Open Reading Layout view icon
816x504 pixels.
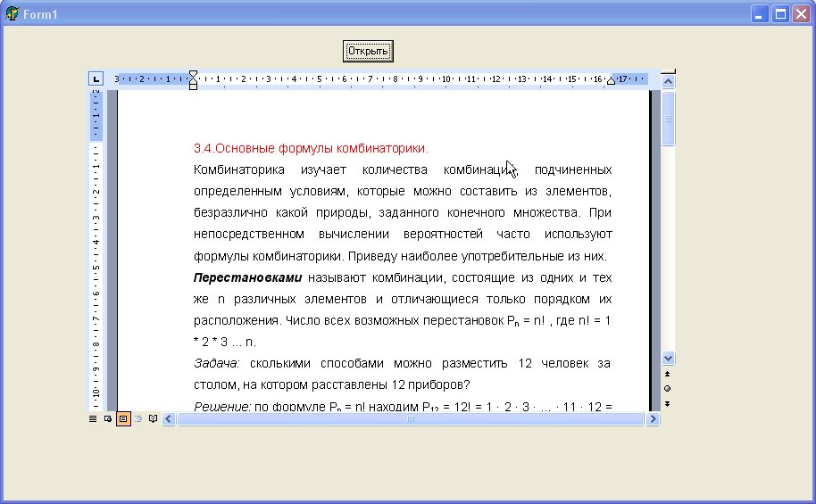point(153,418)
